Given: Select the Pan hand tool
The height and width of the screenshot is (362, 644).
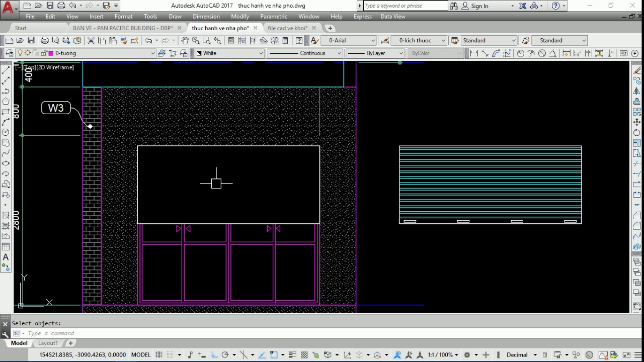Looking at the screenshot, I should [x=185, y=40].
